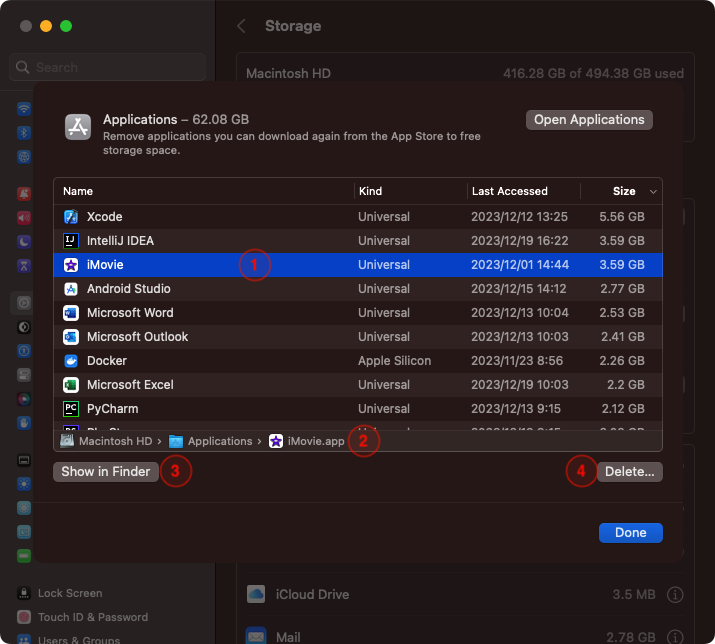The height and width of the screenshot is (644, 715).
Task: Click the iMovie.app icon in path bar
Action: tap(276, 441)
